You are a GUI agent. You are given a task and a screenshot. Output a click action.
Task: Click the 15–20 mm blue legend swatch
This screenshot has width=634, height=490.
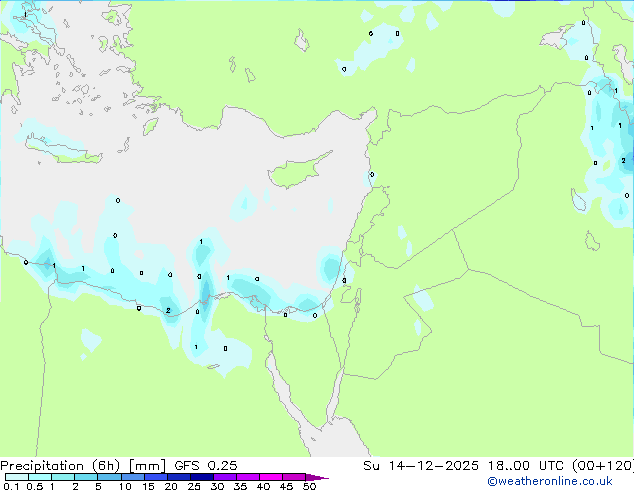156,477
